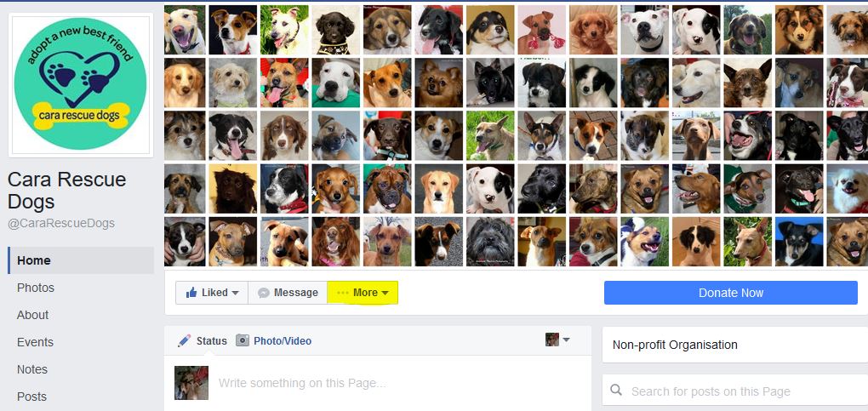This screenshot has height=411, width=868.
Task: Click the three dots on the More button
Action: coord(343,293)
